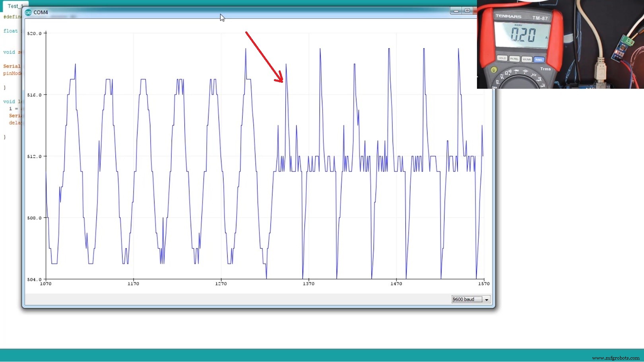Screen dimensions: 644x362
Task: Click the 1070 label on the X axis
Action: (x=46, y=284)
